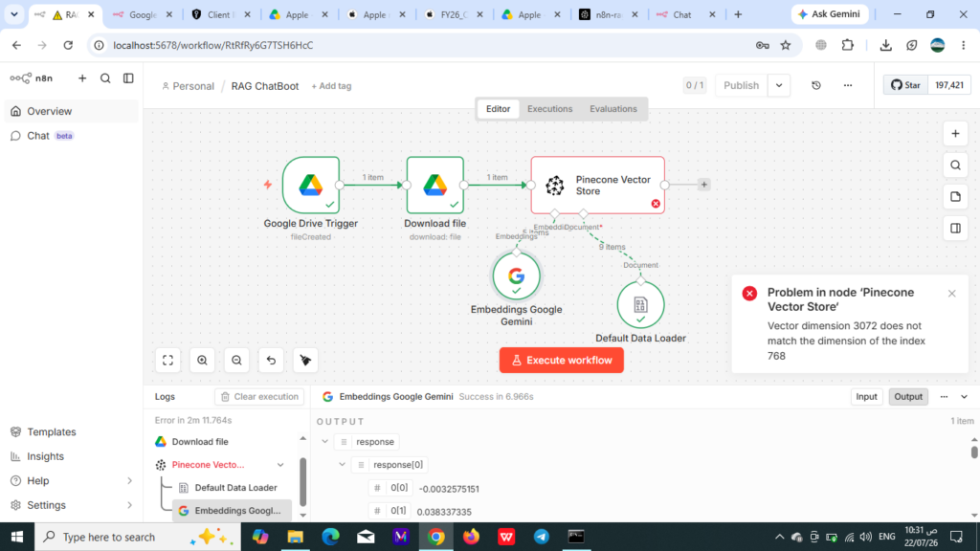Fit workflow to view icon
The width and height of the screenshot is (980, 551).
[x=168, y=361]
